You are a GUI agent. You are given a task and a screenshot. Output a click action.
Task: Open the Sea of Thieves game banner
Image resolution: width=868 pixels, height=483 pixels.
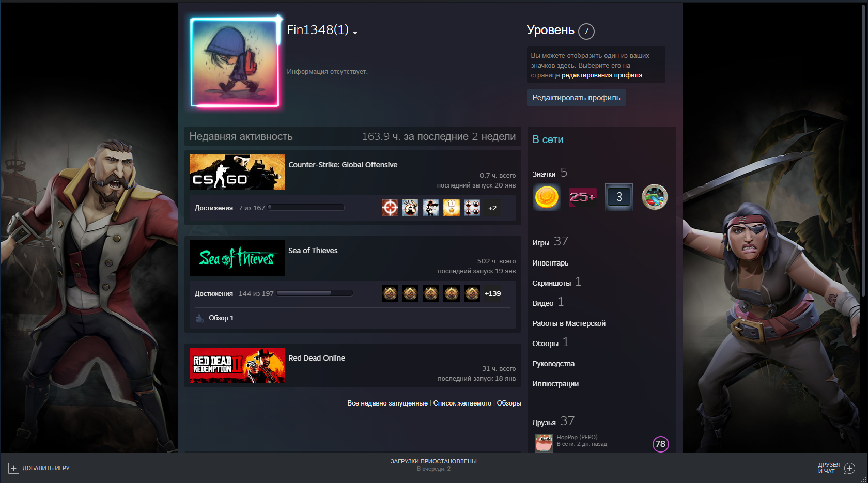click(237, 258)
